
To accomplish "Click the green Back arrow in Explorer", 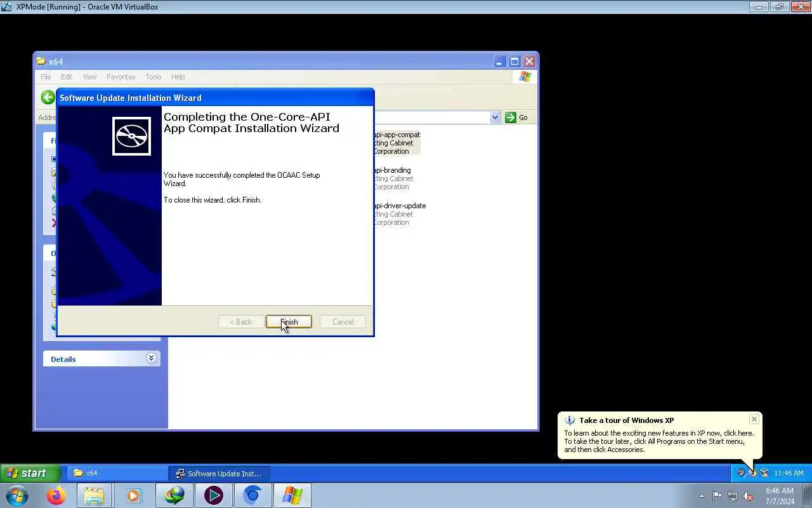I will pyautogui.click(x=48, y=97).
